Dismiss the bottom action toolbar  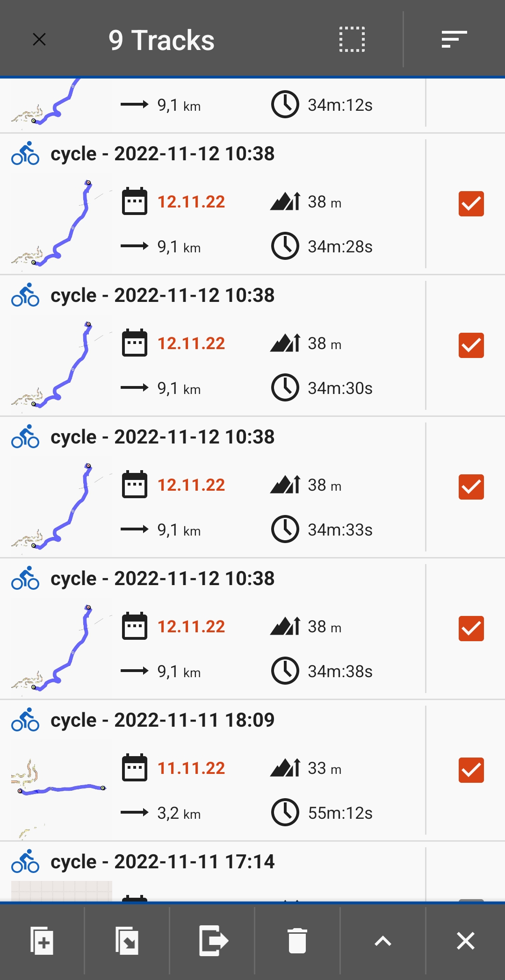pos(465,940)
